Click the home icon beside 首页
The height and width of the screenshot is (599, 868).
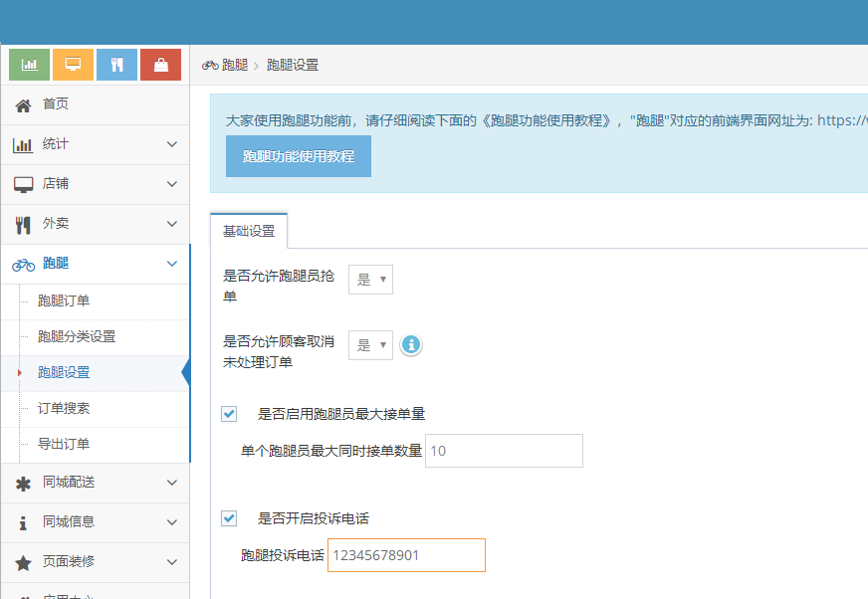[23, 105]
